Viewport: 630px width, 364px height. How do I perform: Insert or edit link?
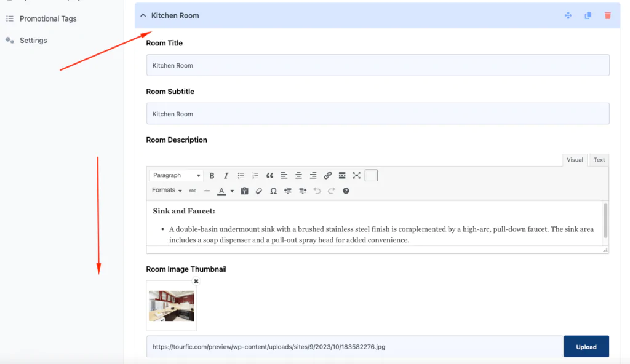pos(327,176)
